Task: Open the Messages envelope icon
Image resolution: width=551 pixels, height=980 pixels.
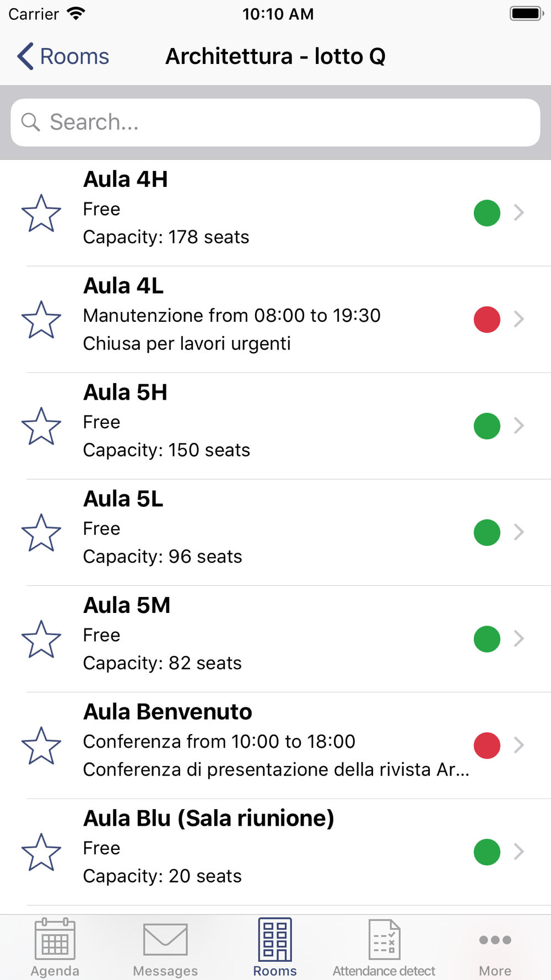Action: click(165, 939)
